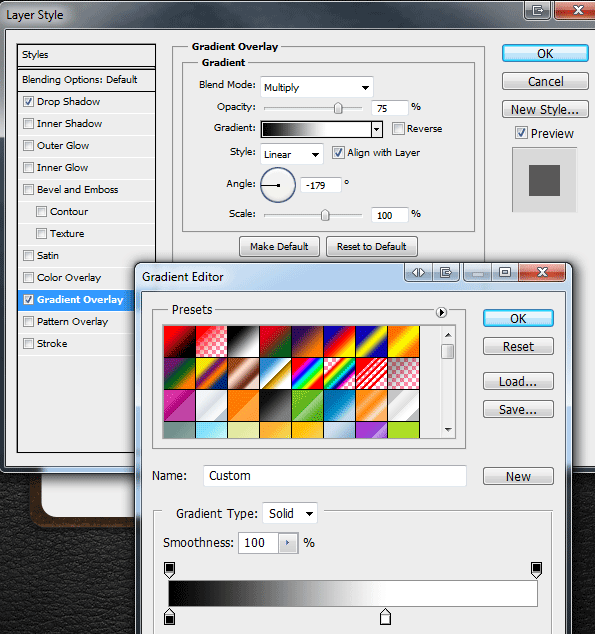Uncheck Align with Layer
Image resolution: width=595 pixels, height=634 pixels.
(338, 152)
